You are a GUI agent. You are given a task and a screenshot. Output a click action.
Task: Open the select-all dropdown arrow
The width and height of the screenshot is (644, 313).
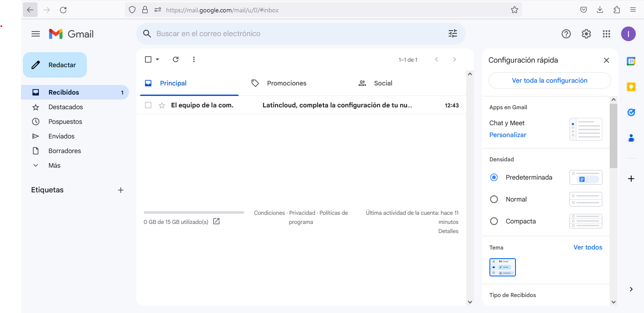[158, 59]
